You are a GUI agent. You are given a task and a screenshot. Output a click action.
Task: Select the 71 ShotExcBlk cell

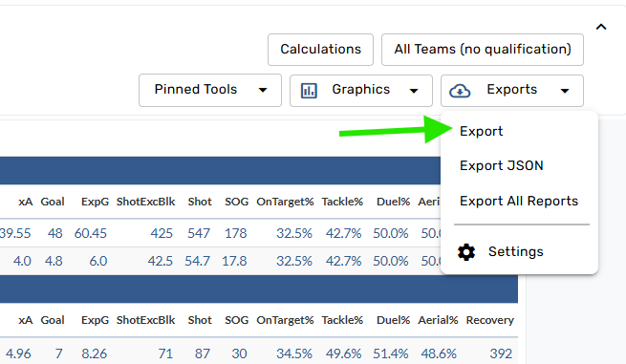[x=165, y=354]
